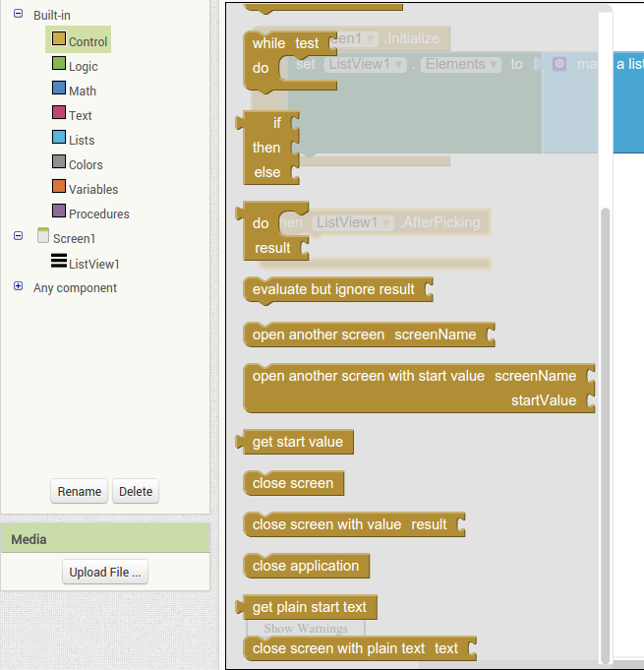Open the orange Variables category icon
Viewport: 644px width, 670px height.
[59, 188]
